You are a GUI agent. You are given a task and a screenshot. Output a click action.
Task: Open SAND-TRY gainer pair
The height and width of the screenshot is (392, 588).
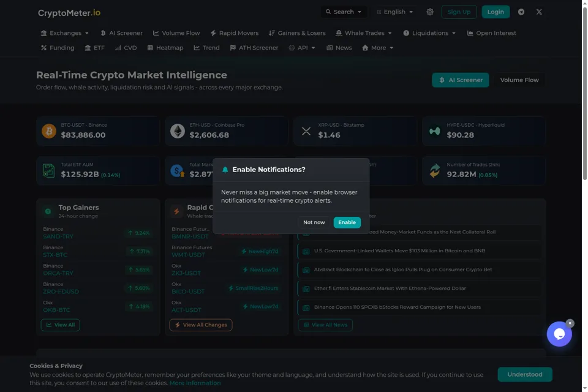click(x=58, y=236)
